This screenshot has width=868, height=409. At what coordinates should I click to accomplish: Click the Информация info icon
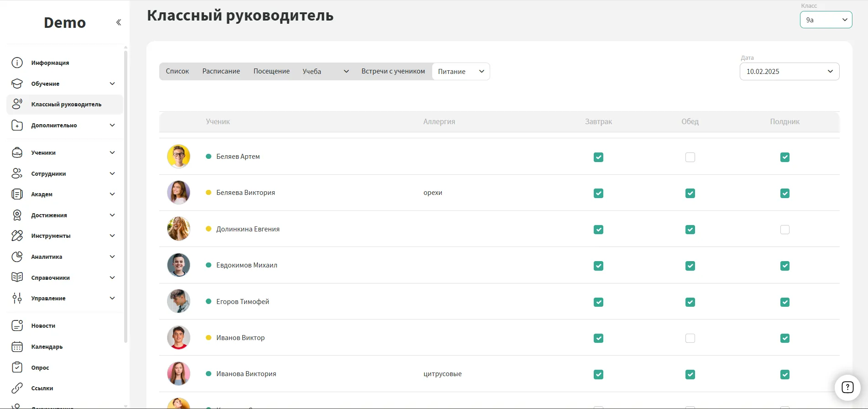pos(17,63)
